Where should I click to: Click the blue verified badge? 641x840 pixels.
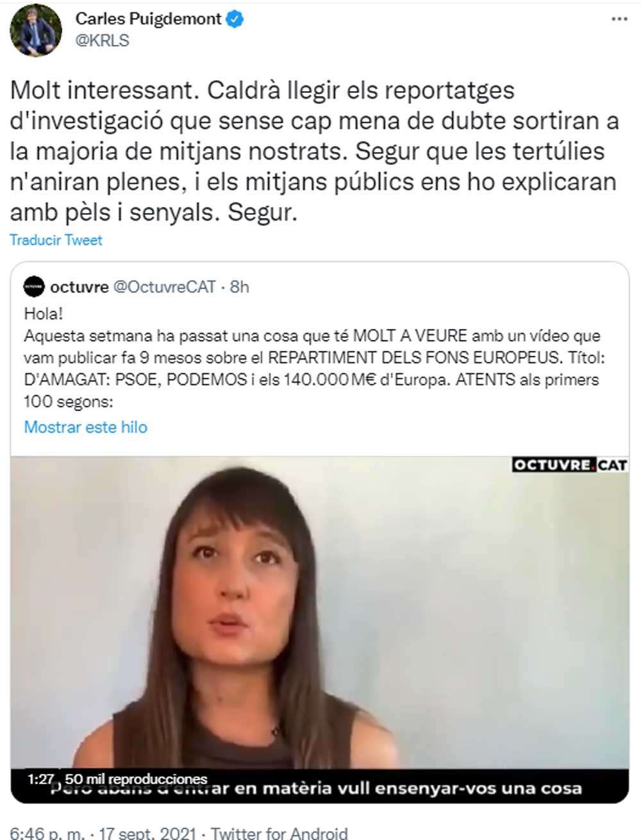(x=235, y=19)
